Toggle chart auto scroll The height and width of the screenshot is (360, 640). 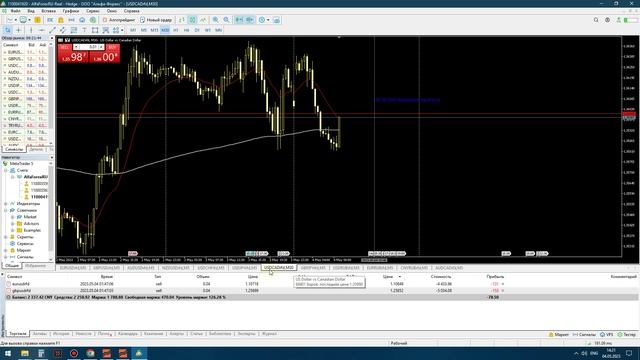coord(239,20)
